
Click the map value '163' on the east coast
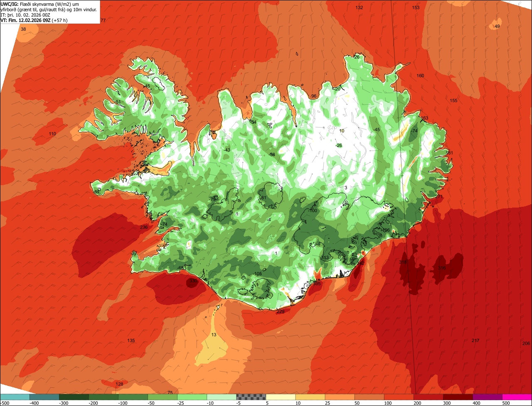coord(424,118)
